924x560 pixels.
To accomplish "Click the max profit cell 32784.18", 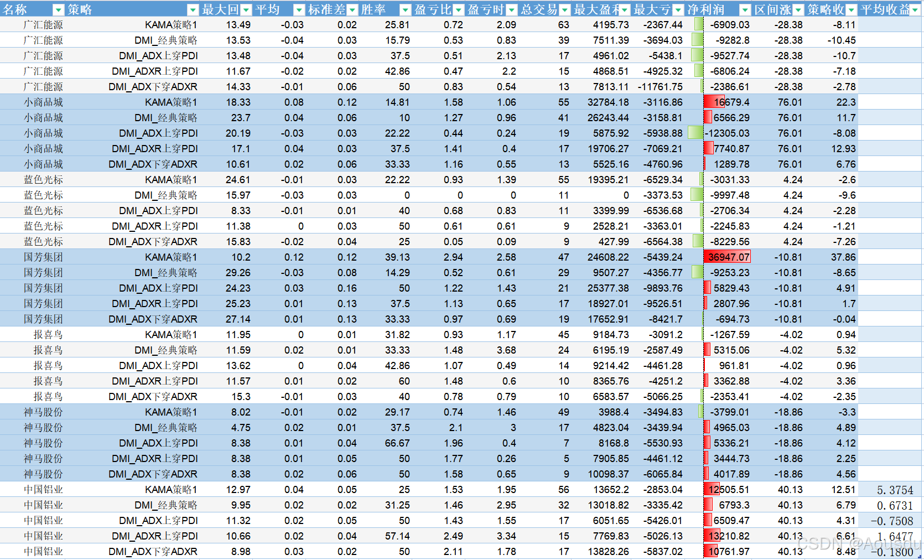I will click(601, 102).
